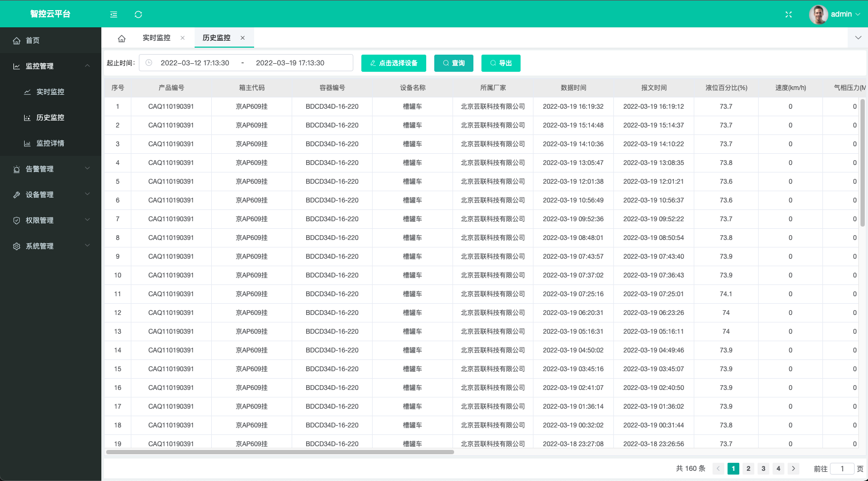The height and width of the screenshot is (481, 868).
Task: Click the sidebar collapse menu icon
Action: [114, 14]
